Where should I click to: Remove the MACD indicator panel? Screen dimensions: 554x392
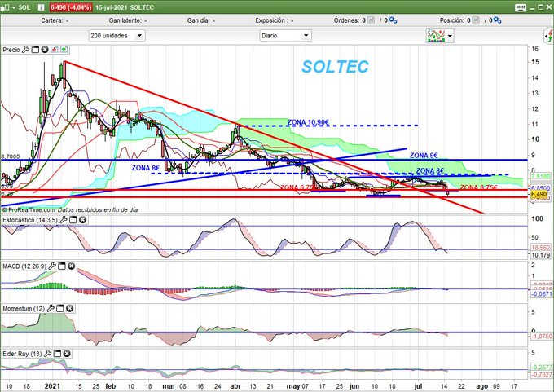(x=71, y=266)
